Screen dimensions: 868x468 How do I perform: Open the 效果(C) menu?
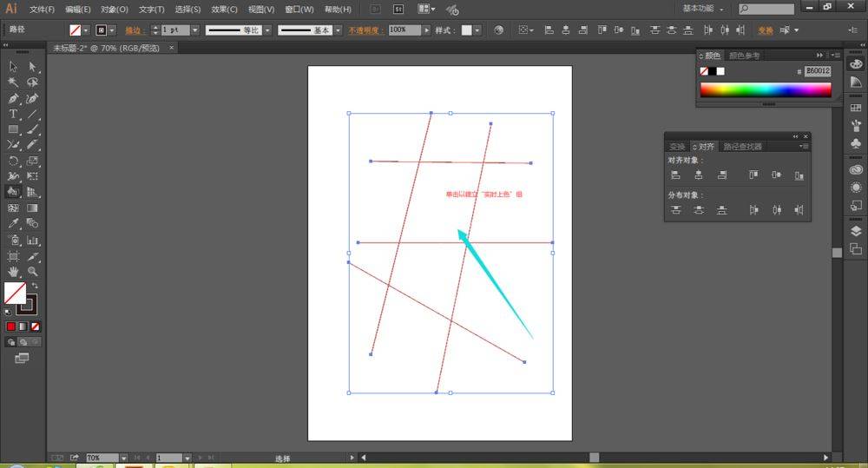224,10
